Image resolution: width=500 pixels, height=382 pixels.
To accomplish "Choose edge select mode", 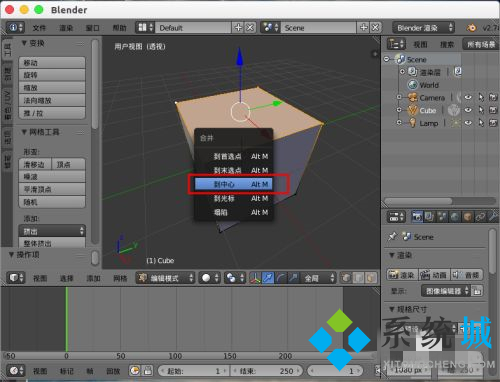I will (x=359, y=278).
